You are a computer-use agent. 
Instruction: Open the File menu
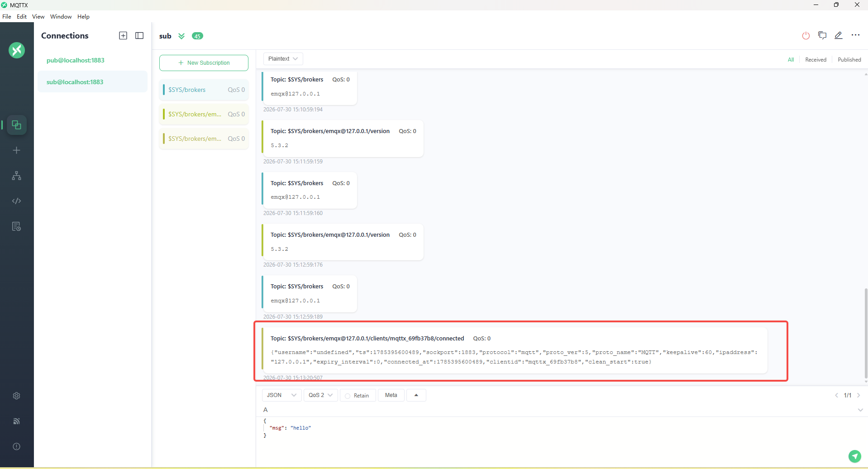pyautogui.click(x=7, y=17)
